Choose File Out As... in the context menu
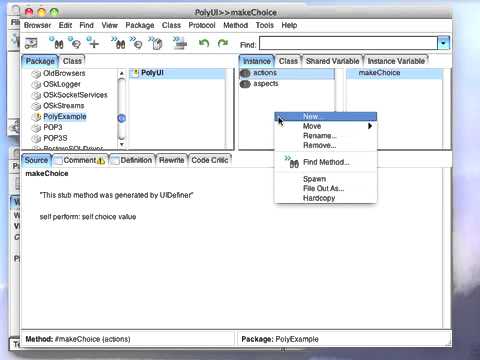480x360 pixels. [x=326, y=188]
